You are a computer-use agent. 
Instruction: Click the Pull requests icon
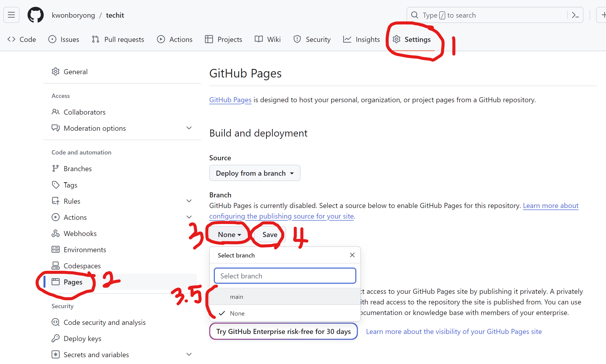point(96,39)
